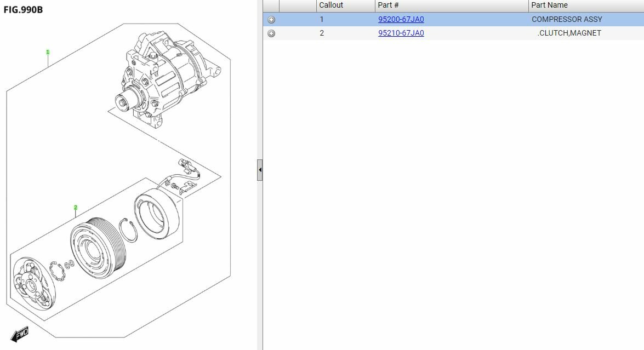Expand row for COMPRESSOR ASSY with plus icon
Screen dimensions: 644x350
(271, 20)
